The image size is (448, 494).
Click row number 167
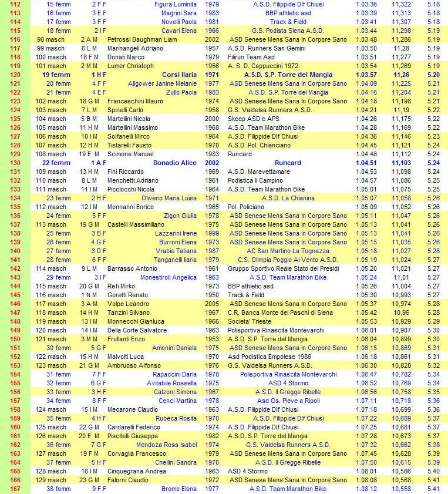(15, 489)
